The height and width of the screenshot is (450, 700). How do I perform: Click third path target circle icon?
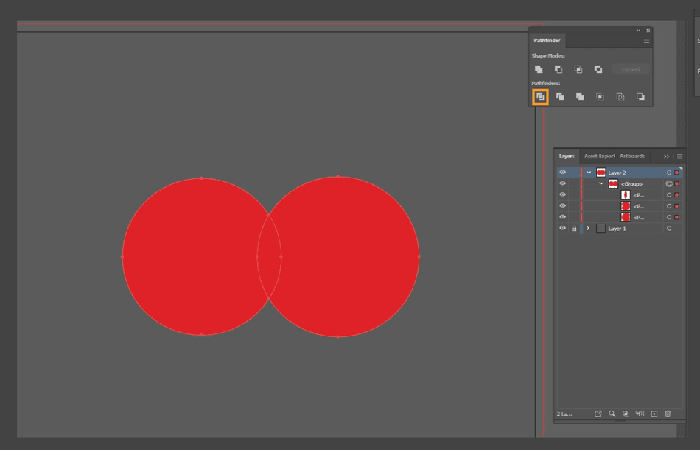point(669,217)
